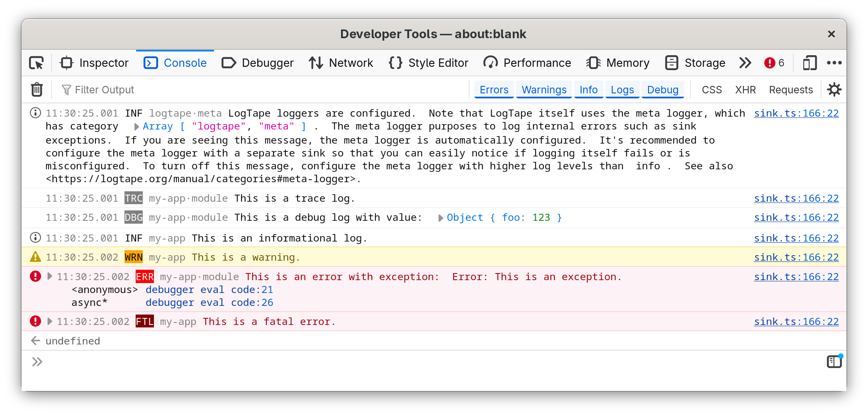Open the Network tab
Viewport: 868px width, 415px height.
pos(341,63)
